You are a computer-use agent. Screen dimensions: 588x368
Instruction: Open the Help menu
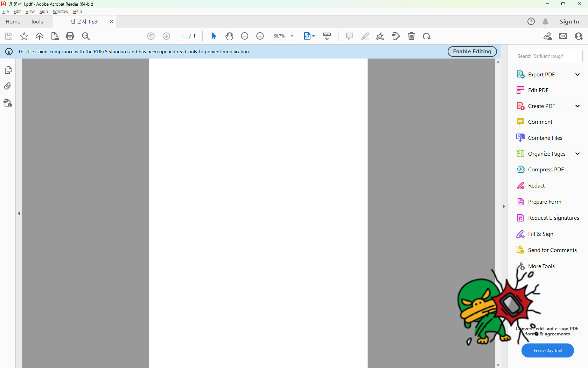[77, 12]
